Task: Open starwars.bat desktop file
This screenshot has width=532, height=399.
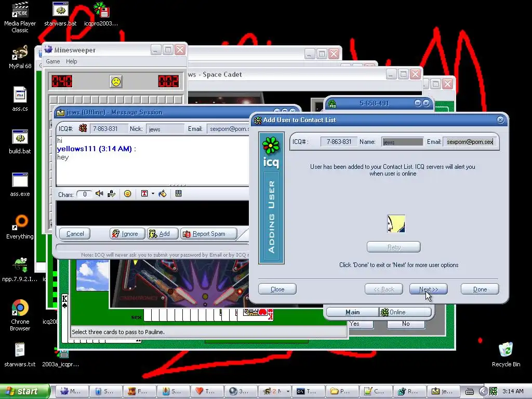Action: pos(60,14)
